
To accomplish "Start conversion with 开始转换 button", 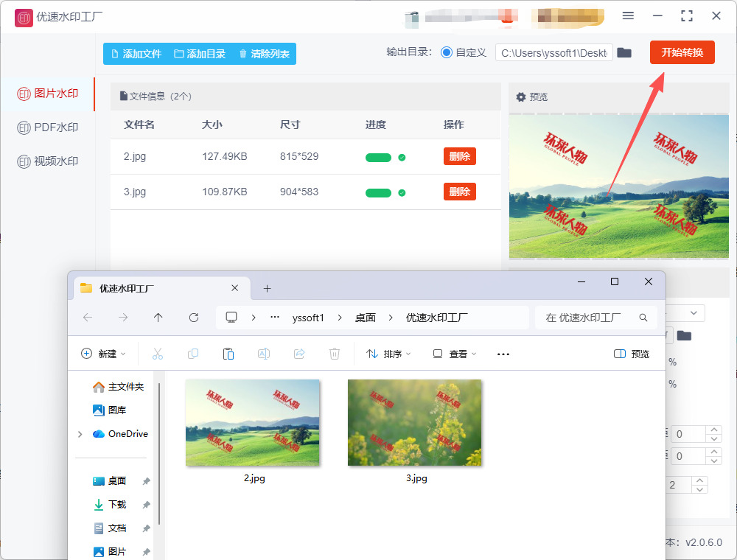I will tap(682, 52).
